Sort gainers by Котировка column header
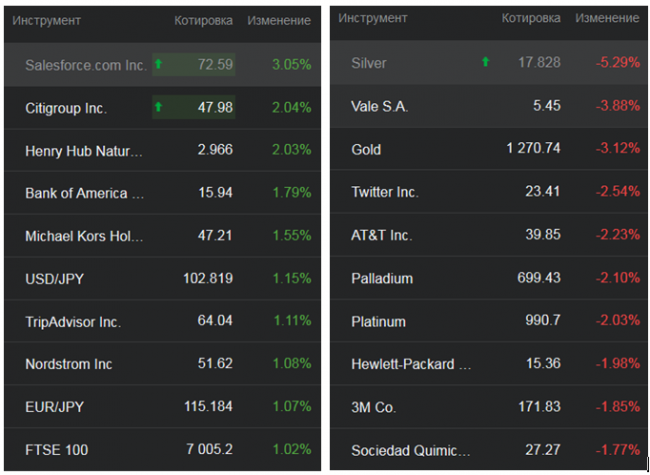Viewport: 650px width, 475px height. point(203,20)
